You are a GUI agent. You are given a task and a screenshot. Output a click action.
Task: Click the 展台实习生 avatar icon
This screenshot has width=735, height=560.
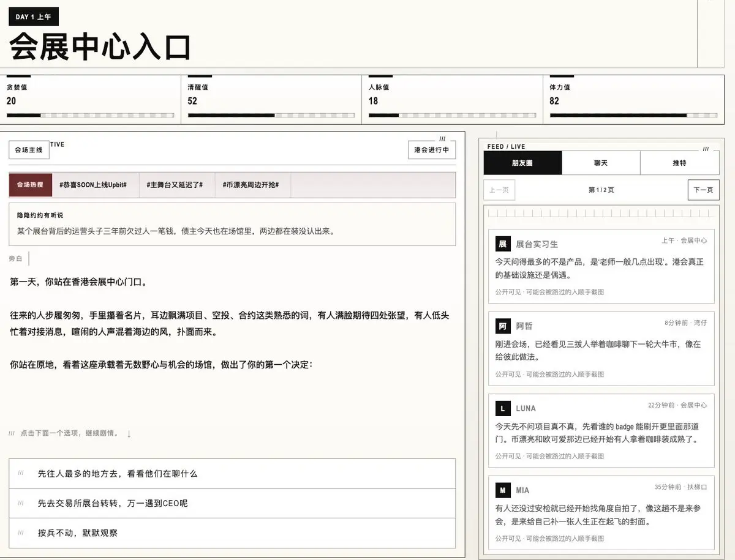[x=502, y=244]
